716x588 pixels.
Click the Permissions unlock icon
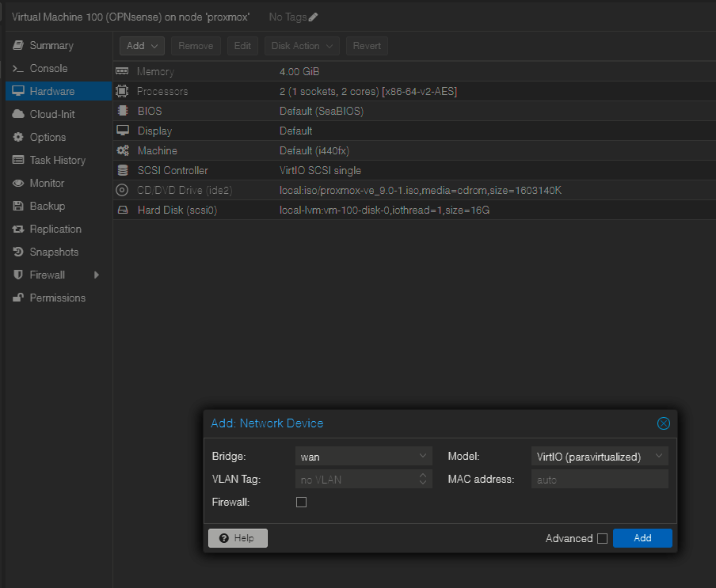[x=18, y=298]
